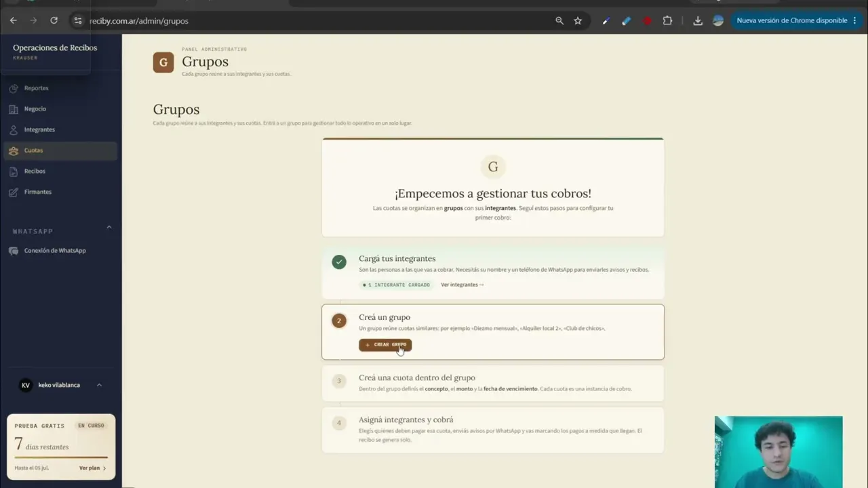Screen dimensions: 868x488
Task: Click the Creá una cuota dentro del grupo step
Action: pyautogui.click(x=493, y=384)
